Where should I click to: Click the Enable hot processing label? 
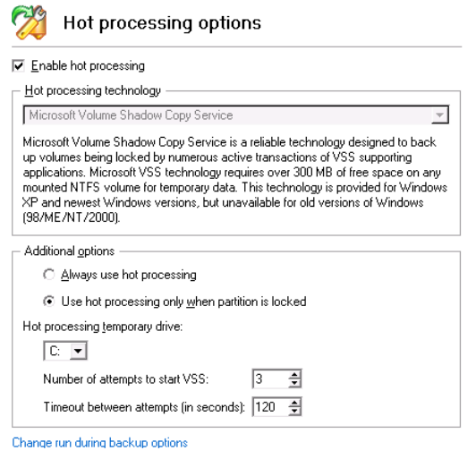88,66
